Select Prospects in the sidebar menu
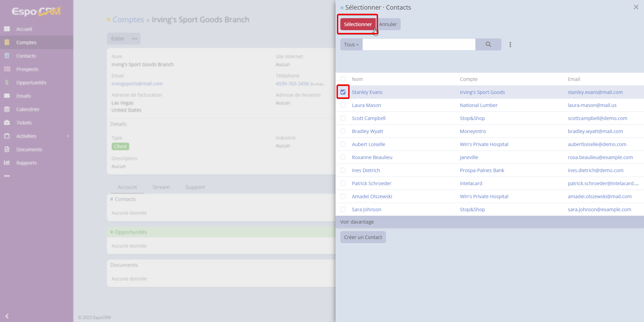The height and width of the screenshot is (322, 644). pos(27,69)
